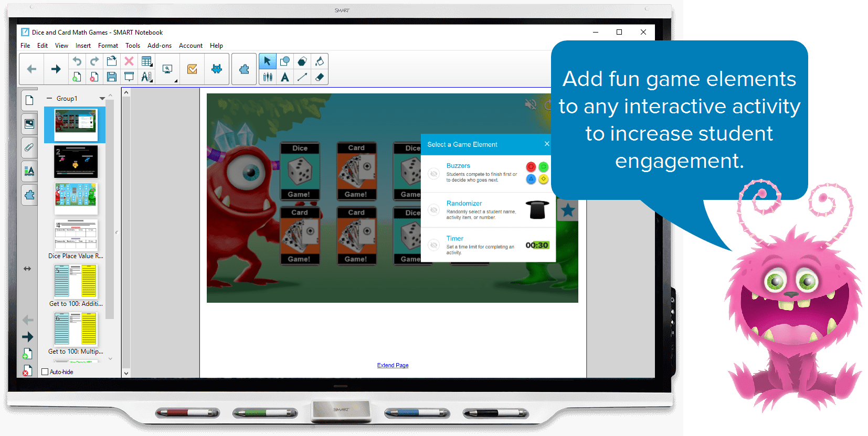Open the Insert menu
Screen dimensions: 868x436
coord(83,46)
